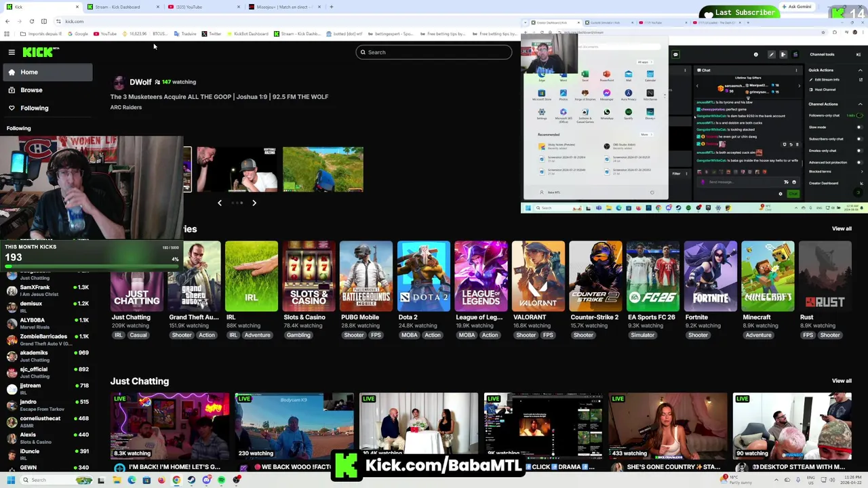Click the power icon in embedded Start menu

point(652,192)
